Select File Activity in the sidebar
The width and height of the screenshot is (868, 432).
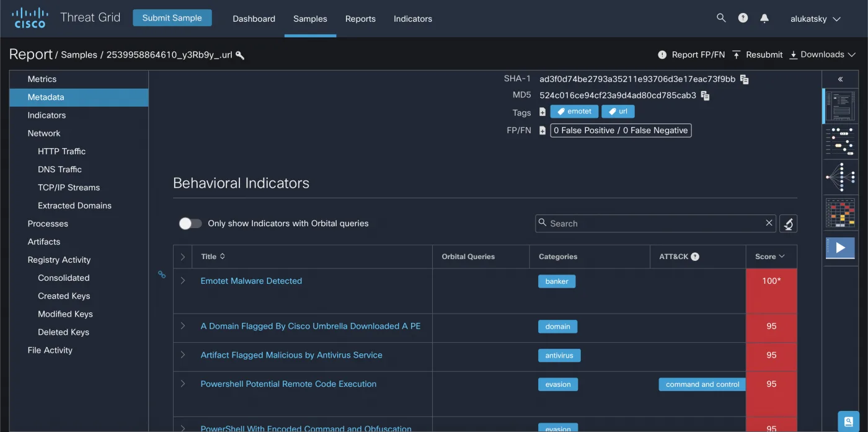click(79, 350)
